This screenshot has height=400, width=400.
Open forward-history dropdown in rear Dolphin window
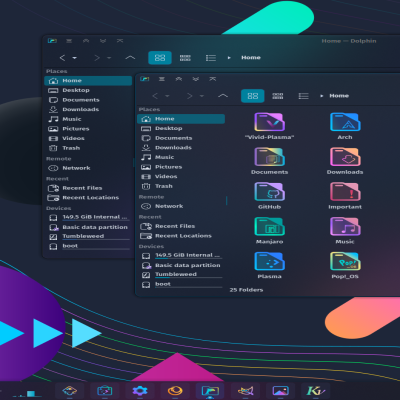109,58
